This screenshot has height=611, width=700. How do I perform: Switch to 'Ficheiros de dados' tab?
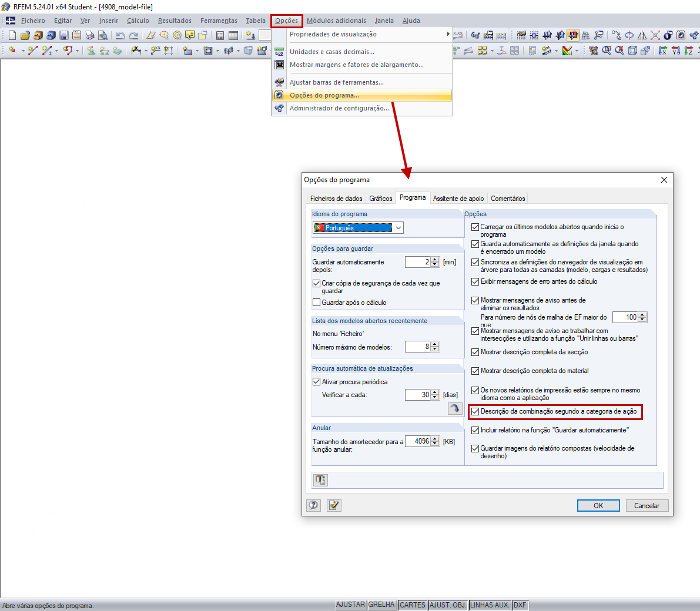pyautogui.click(x=336, y=198)
